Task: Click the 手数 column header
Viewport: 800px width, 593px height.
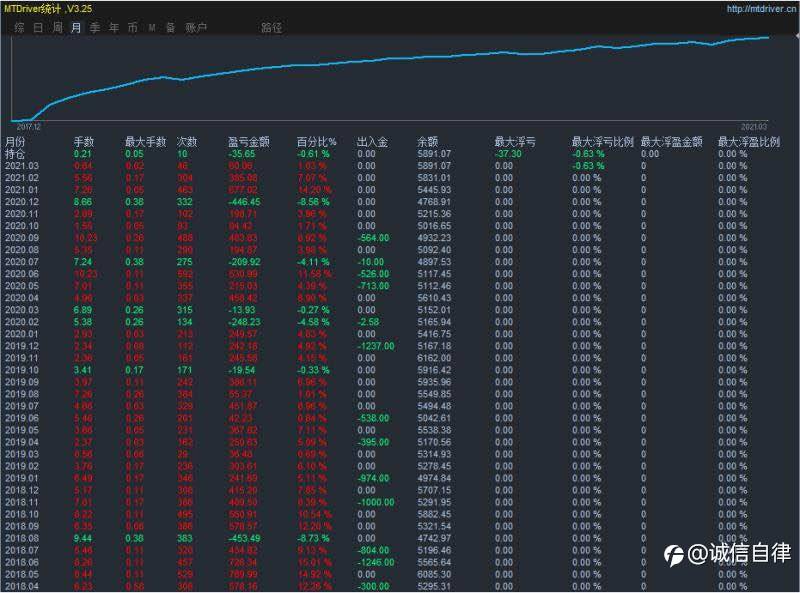Action: [84, 142]
